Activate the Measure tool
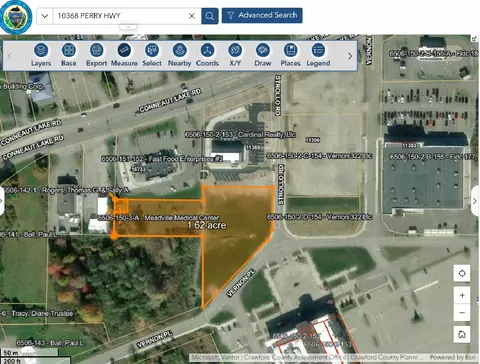The width and height of the screenshot is (480, 364). [x=124, y=55]
